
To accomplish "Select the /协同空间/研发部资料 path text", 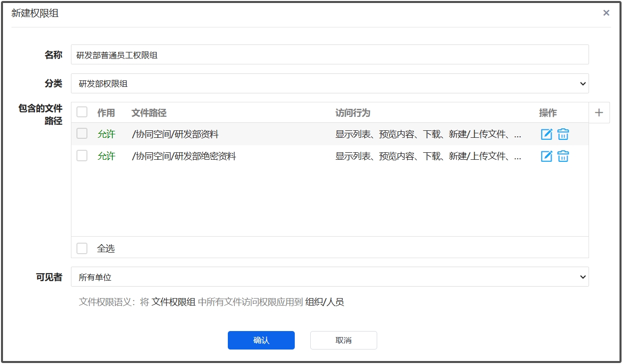I will [x=175, y=134].
